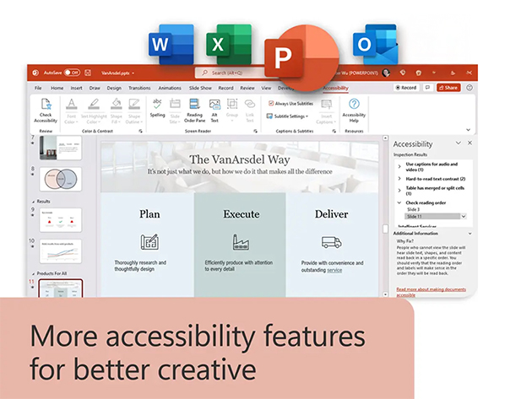Click the Word app icon
This screenshot has height=399, width=532.
[x=171, y=44]
